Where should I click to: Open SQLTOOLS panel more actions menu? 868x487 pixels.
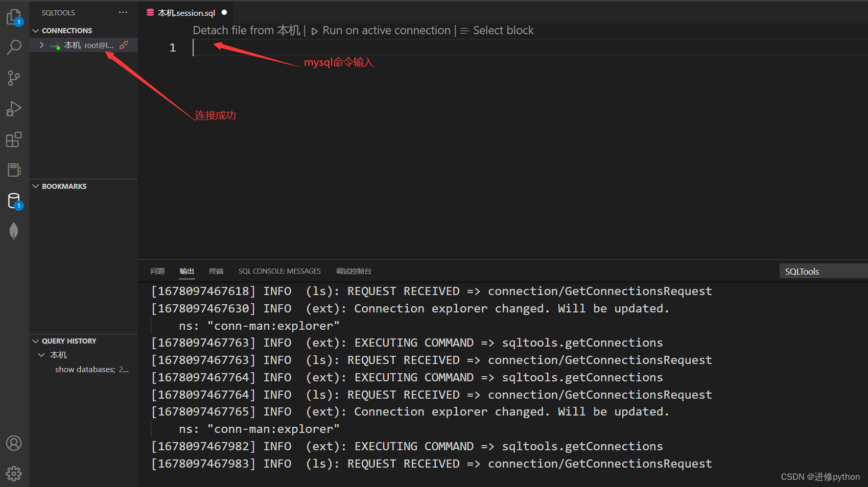(123, 12)
